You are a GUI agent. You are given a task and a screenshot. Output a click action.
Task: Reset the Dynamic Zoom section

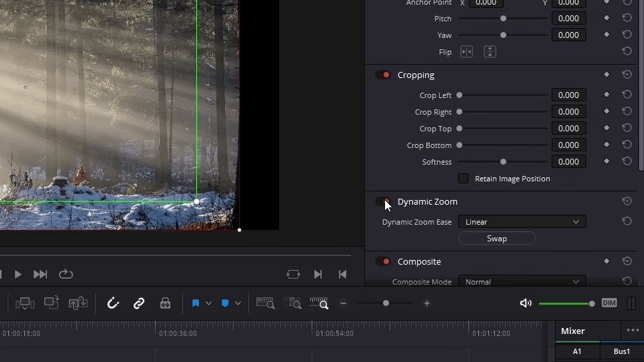point(627,201)
